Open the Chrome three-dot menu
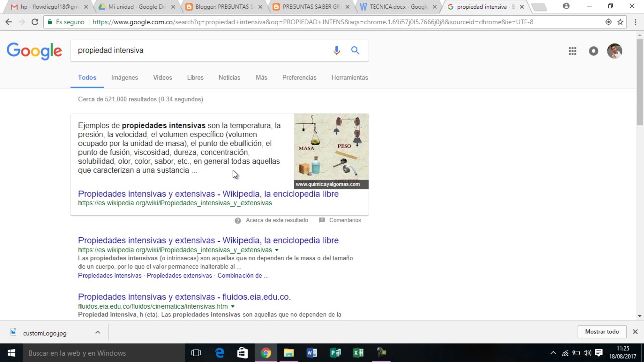 pos(635,22)
